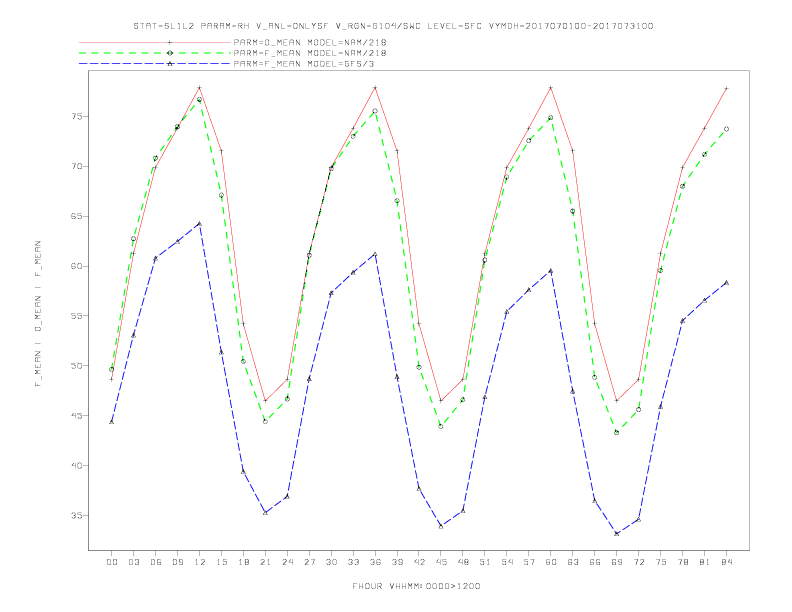Click x-axis forecast hour label 81
The image size is (792, 612).
[705, 562]
